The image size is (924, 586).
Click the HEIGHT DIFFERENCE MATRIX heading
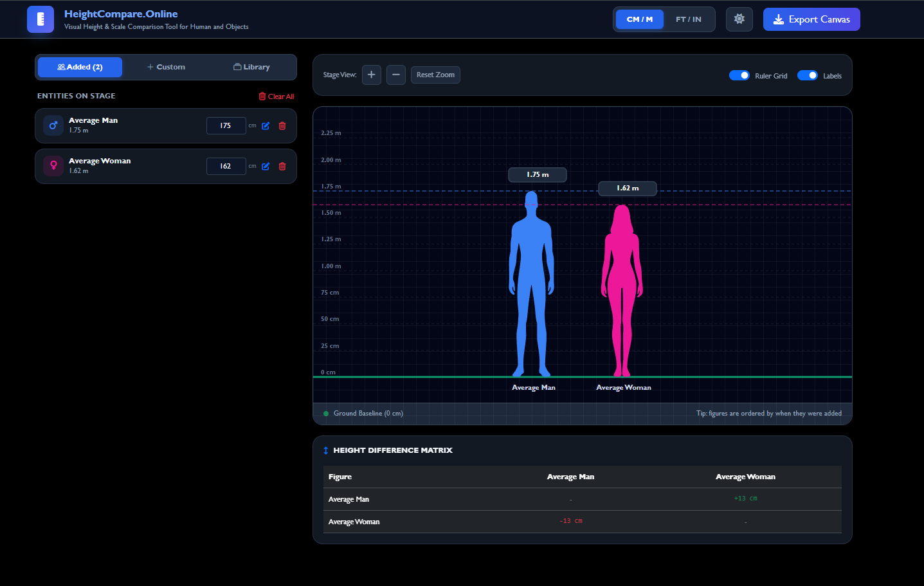tap(393, 450)
